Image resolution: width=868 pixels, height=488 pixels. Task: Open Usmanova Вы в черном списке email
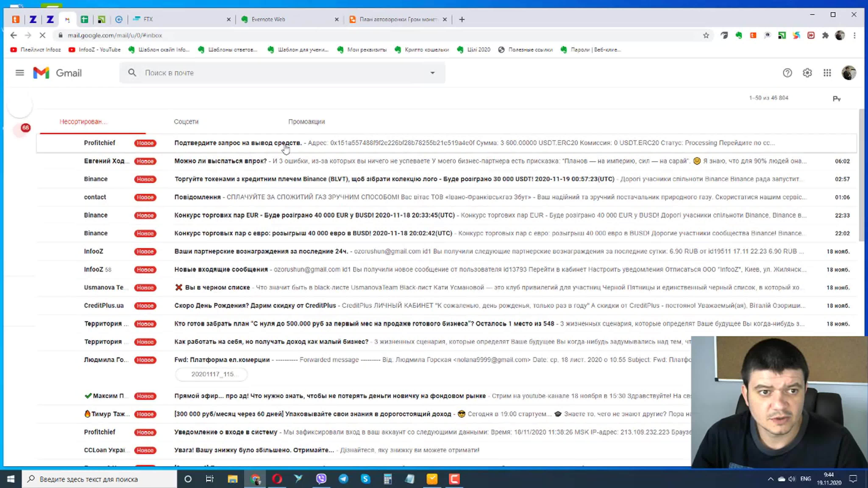click(447, 288)
